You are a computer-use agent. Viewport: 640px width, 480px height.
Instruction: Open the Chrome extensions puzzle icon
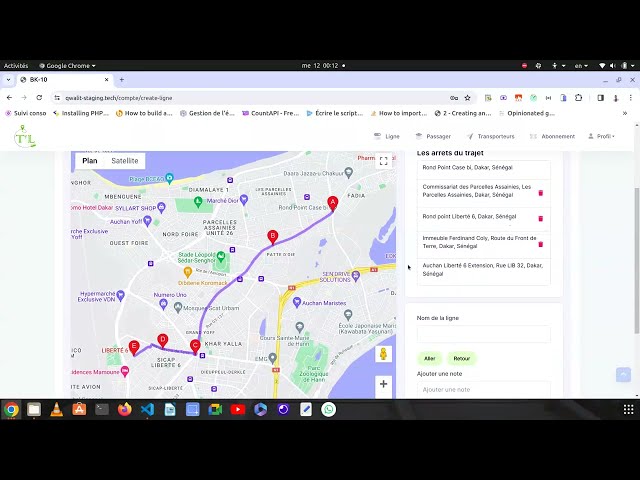[578, 98]
